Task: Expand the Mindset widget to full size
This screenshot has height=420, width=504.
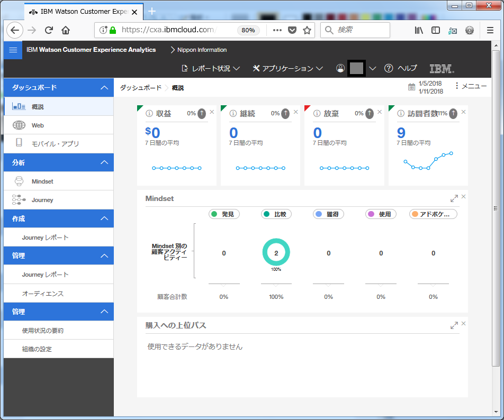Action: (x=454, y=198)
